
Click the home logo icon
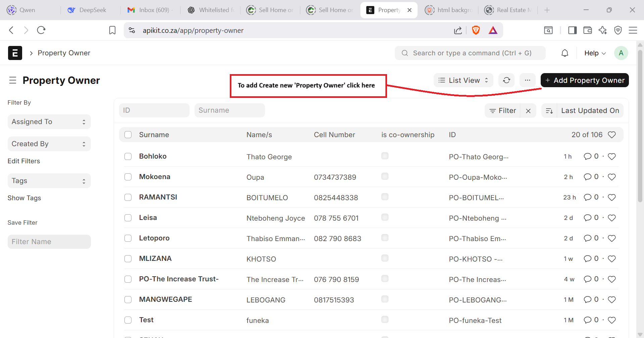point(15,53)
